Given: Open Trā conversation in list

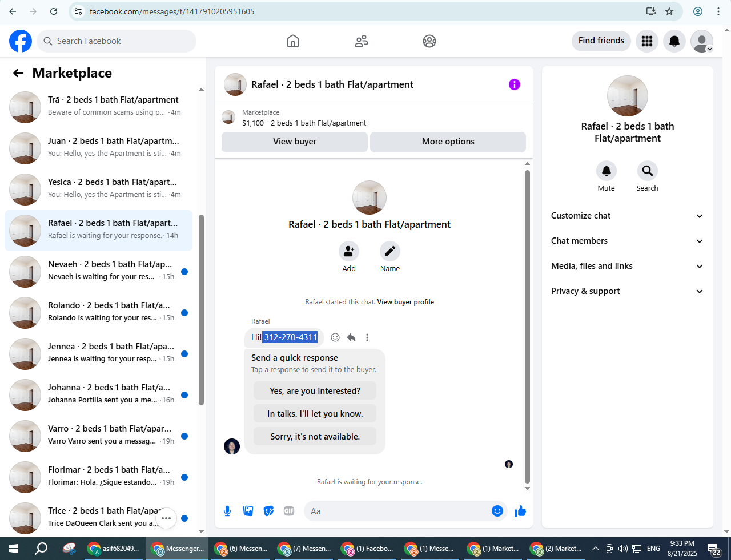Looking at the screenshot, I should click(98, 107).
